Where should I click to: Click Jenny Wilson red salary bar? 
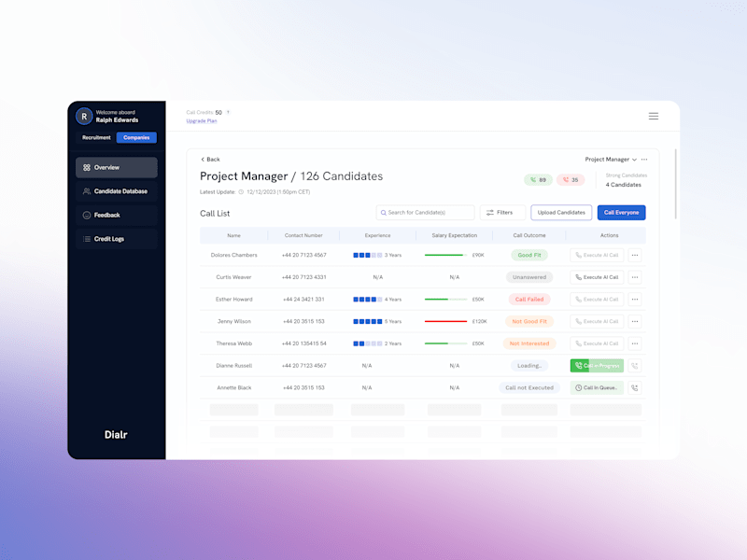(x=445, y=321)
